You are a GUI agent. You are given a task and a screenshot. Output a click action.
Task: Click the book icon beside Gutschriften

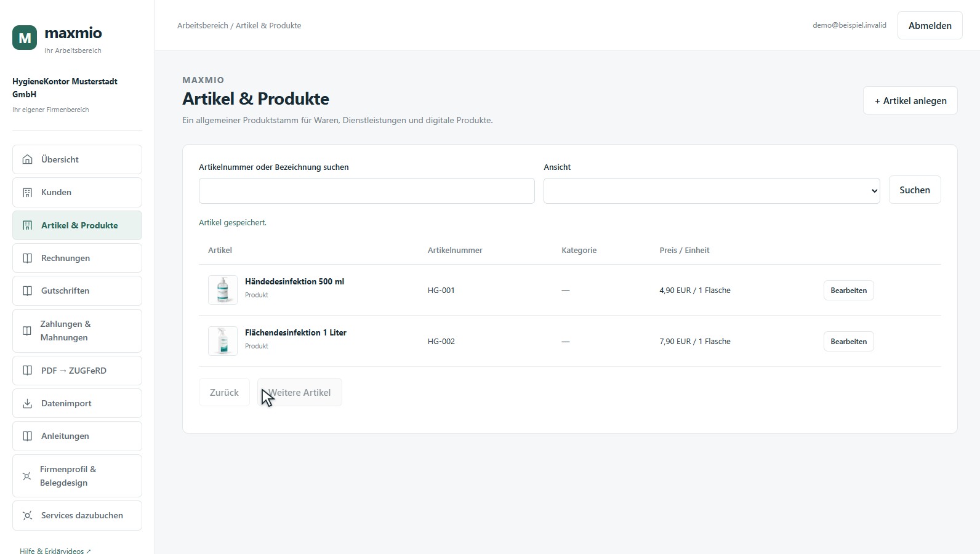(27, 291)
